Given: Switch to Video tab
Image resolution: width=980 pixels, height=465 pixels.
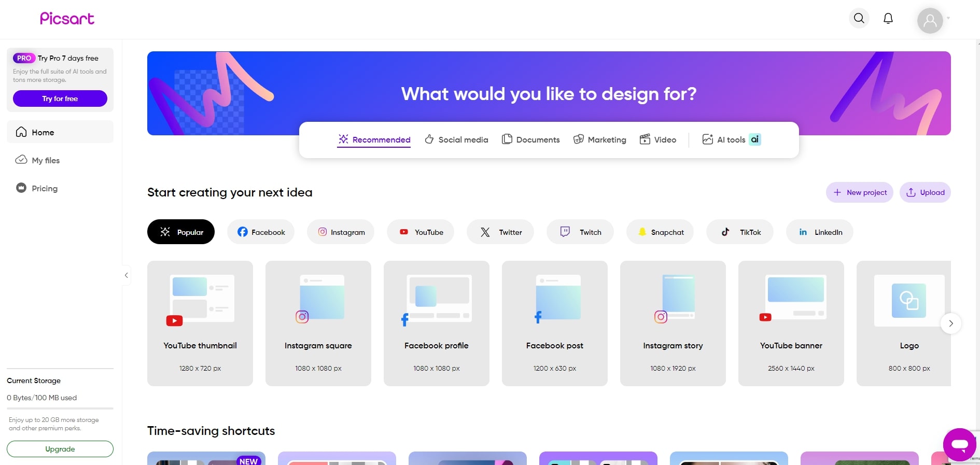Looking at the screenshot, I should coord(658,139).
